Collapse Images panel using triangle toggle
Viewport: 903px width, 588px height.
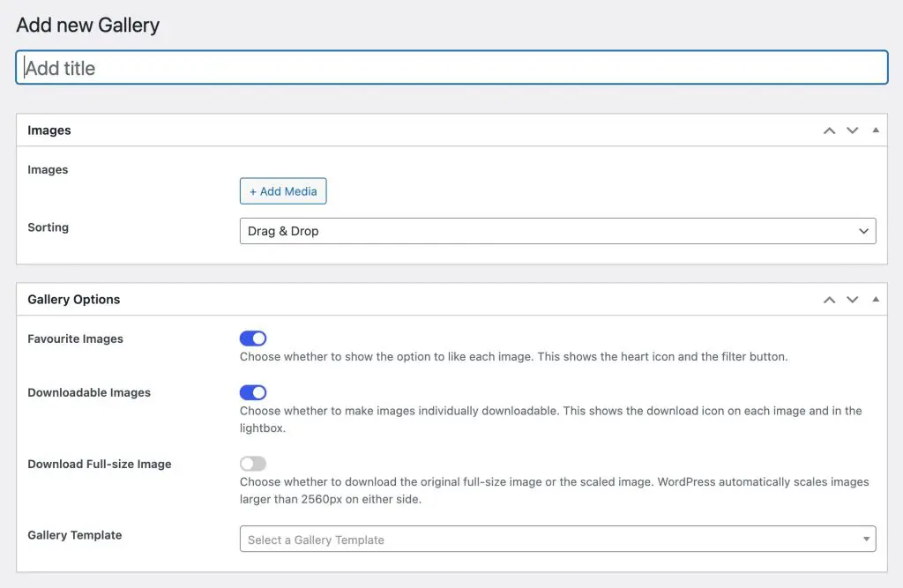coord(875,130)
